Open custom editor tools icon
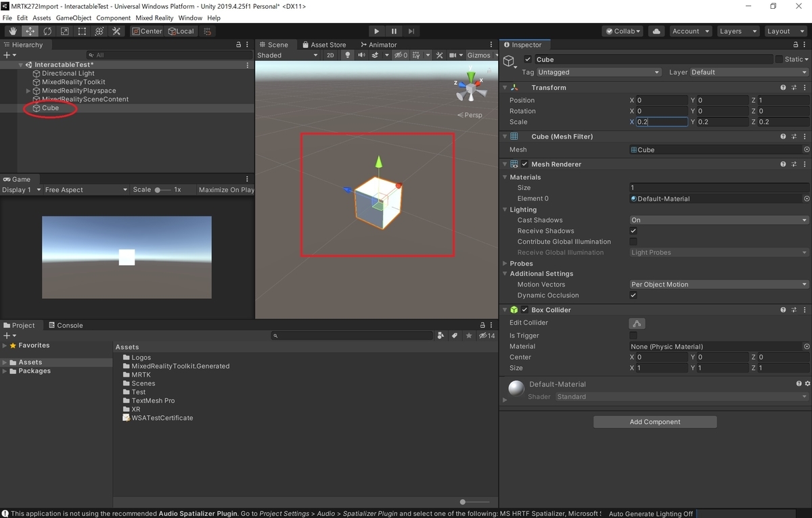Screen dimensions: 812x518 click(x=116, y=31)
